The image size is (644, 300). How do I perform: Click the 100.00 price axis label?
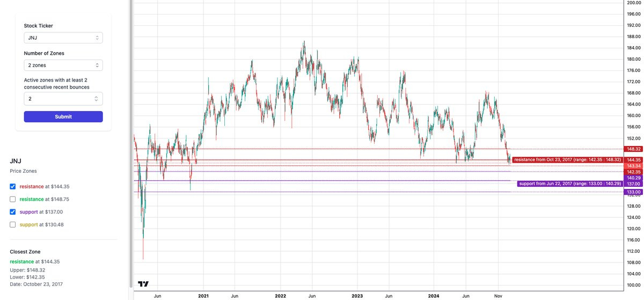[x=633, y=285]
